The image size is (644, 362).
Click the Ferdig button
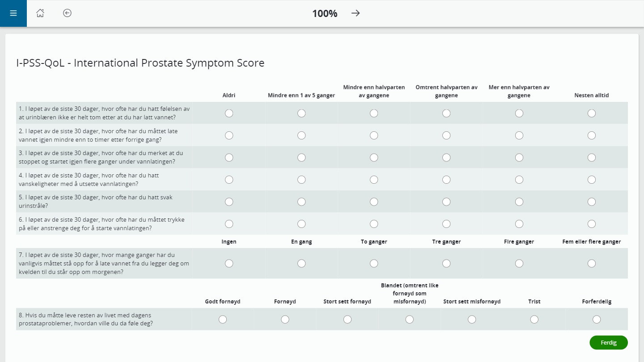tap(608, 342)
